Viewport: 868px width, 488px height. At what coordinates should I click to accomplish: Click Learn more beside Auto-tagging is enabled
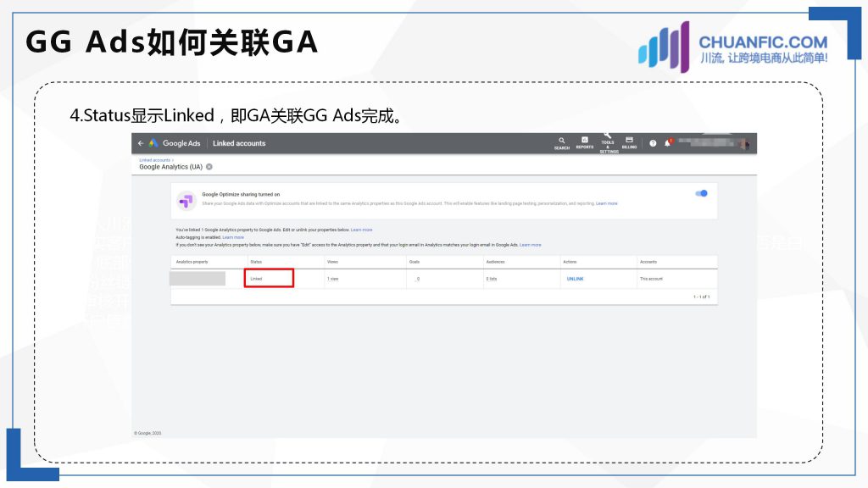coord(233,237)
